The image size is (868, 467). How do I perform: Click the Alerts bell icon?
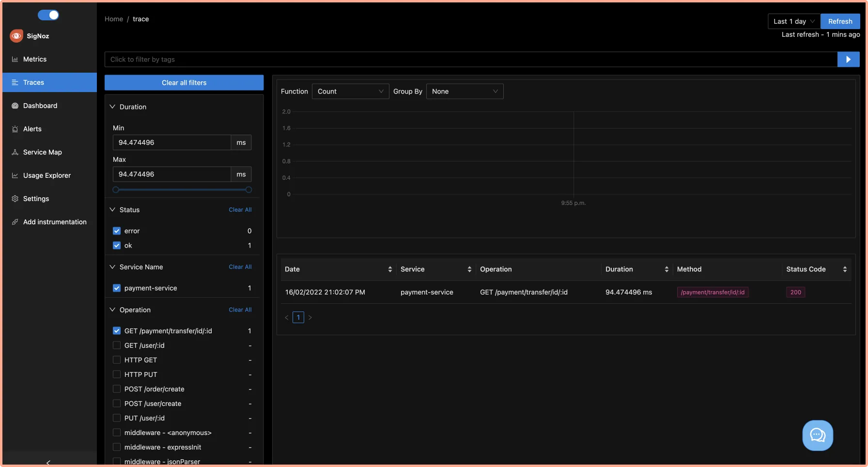click(15, 128)
